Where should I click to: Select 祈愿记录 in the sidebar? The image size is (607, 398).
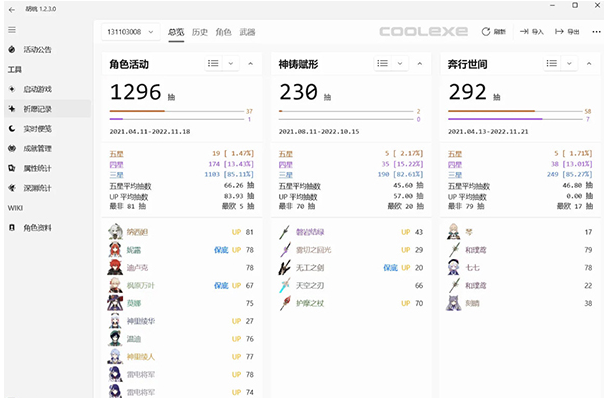point(48,109)
